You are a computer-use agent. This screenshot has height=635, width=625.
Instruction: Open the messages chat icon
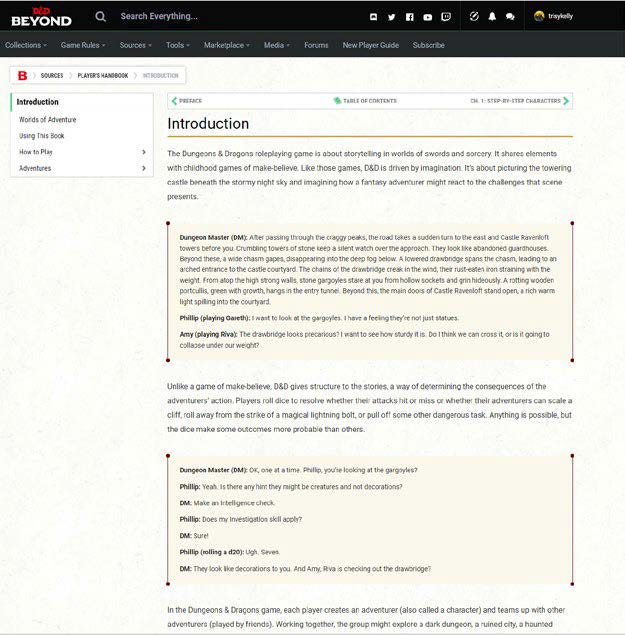coord(510,17)
